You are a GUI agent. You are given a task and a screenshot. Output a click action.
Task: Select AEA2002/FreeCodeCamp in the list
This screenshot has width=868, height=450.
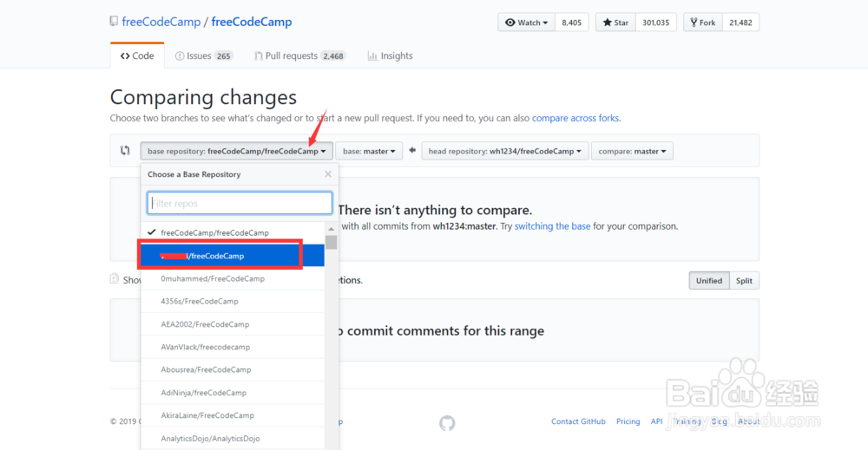233,324
